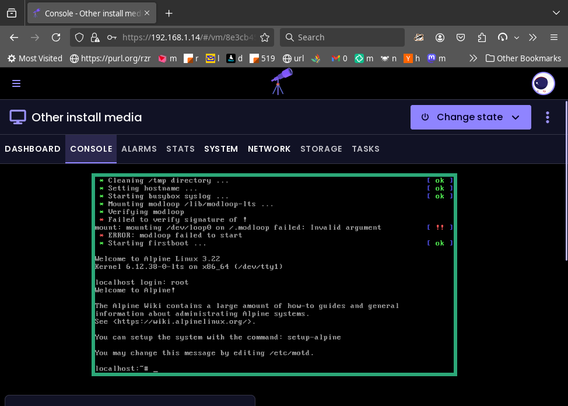Click the telescope logo at top center
The height and width of the screenshot is (406, 568).
[x=281, y=81]
